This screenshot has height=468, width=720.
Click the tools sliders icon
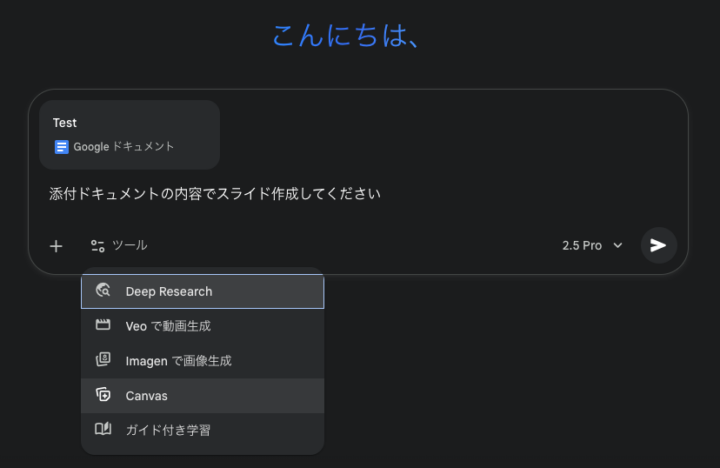(x=97, y=246)
